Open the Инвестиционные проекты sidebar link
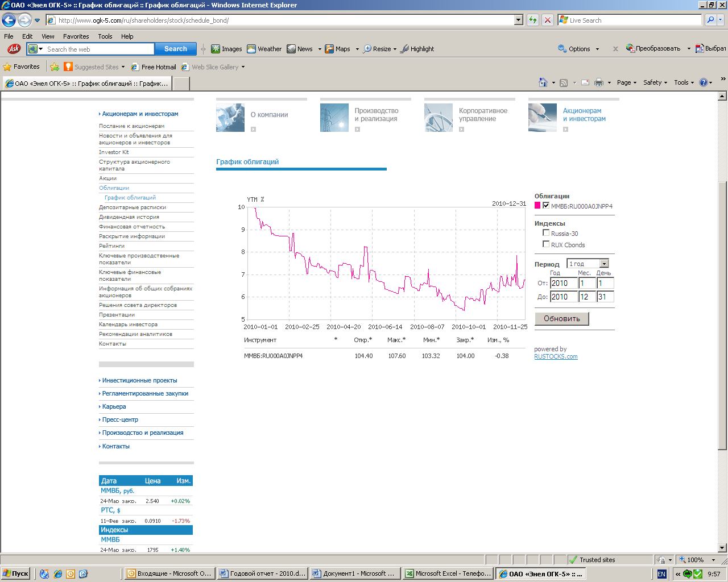The image size is (728, 582). tap(139, 380)
